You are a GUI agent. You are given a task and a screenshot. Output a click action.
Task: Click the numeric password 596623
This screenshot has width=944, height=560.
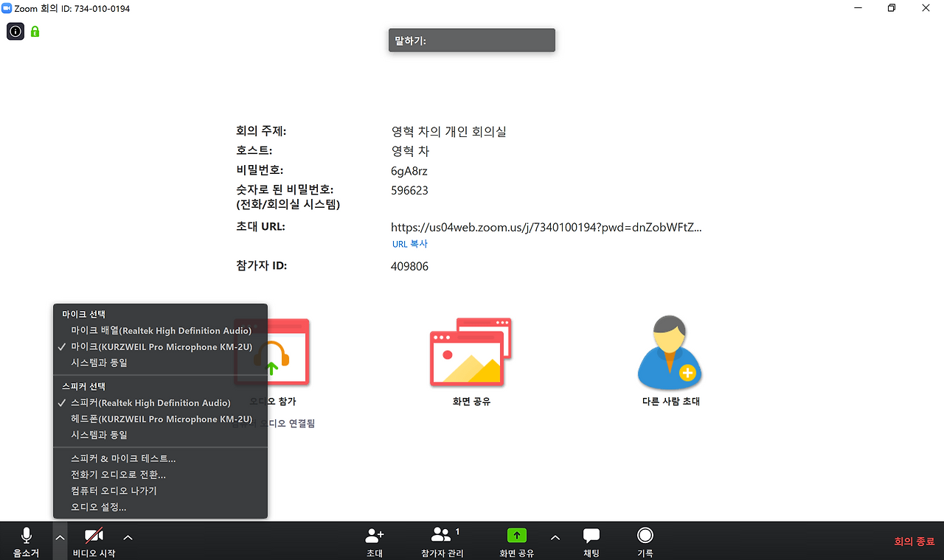pos(409,191)
